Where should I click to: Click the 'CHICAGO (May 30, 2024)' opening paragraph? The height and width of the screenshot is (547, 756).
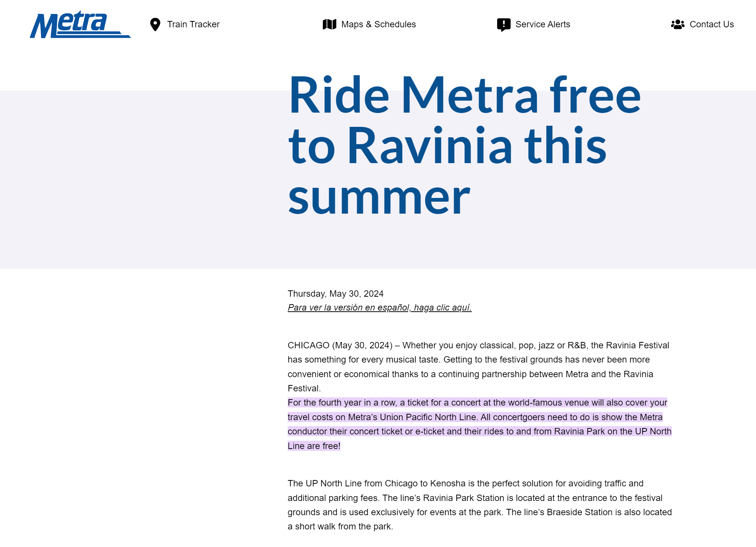coord(478,367)
